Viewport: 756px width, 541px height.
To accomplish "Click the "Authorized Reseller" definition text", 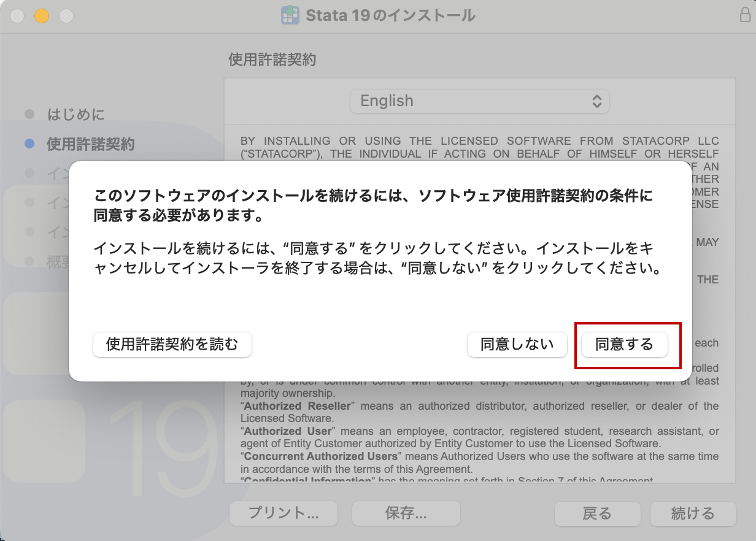I will coord(481,412).
